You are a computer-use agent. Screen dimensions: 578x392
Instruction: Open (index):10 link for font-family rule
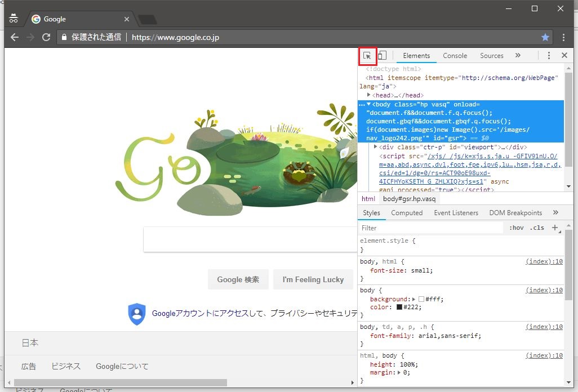click(x=544, y=327)
